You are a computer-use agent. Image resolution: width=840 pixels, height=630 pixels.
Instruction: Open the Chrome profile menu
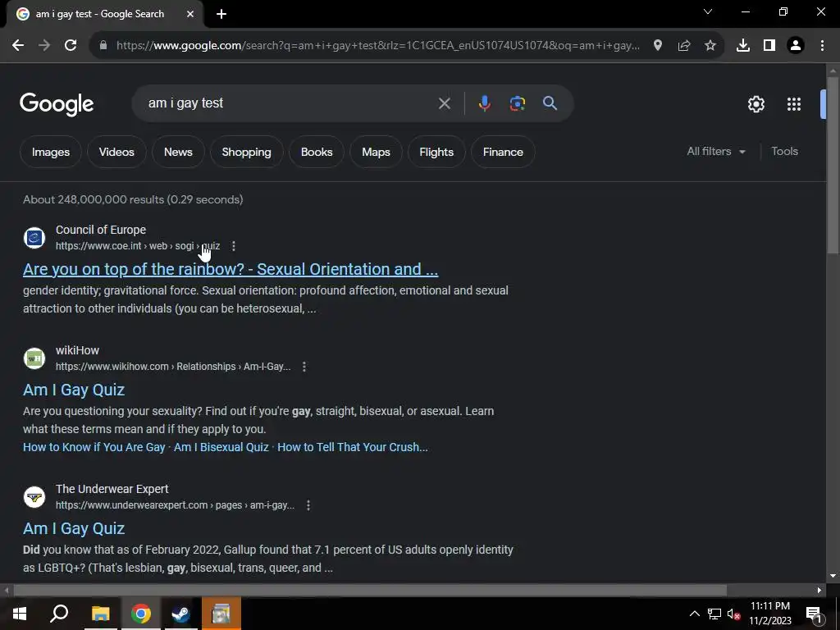[x=796, y=46]
